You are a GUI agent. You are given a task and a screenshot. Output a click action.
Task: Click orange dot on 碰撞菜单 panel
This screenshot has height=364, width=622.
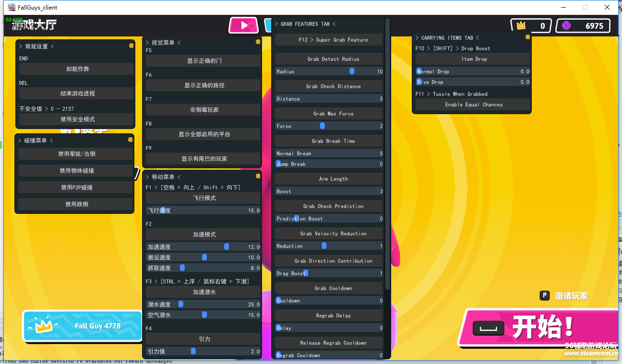[x=130, y=140]
